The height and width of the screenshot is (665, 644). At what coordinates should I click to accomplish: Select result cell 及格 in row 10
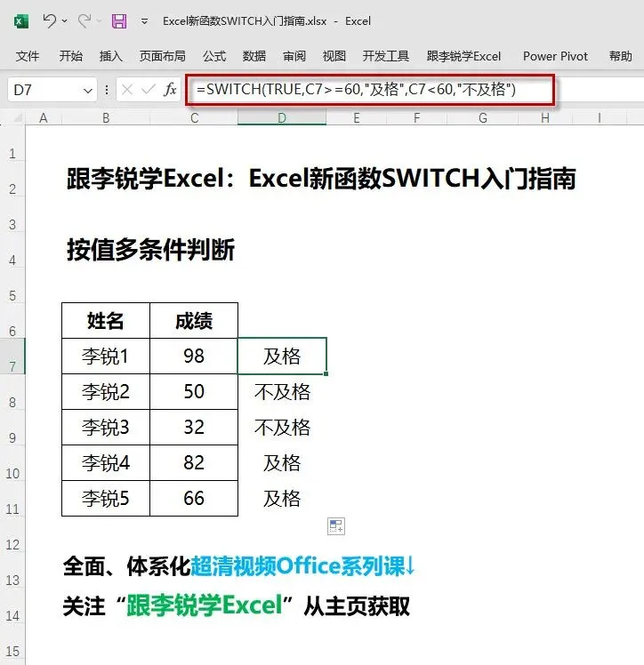(x=282, y=463)
